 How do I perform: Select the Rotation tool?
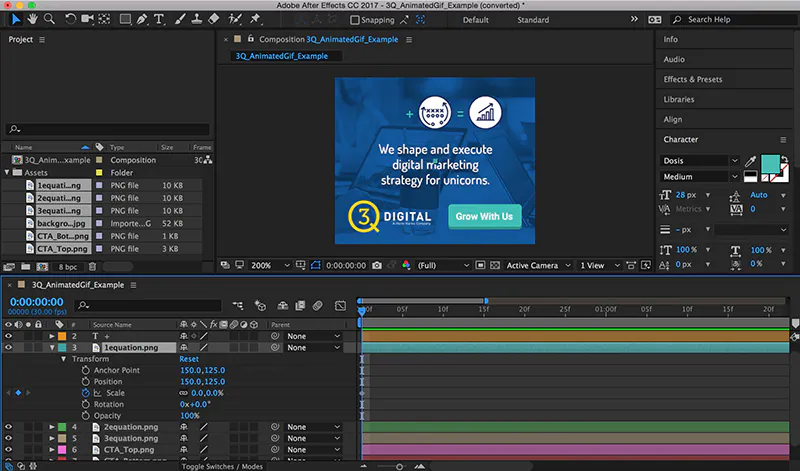click(70, 19)
